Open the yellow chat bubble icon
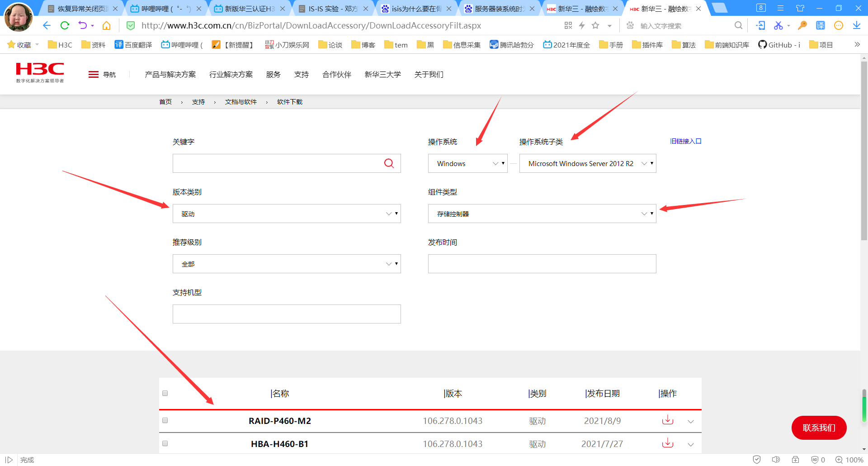 [839, 25]
